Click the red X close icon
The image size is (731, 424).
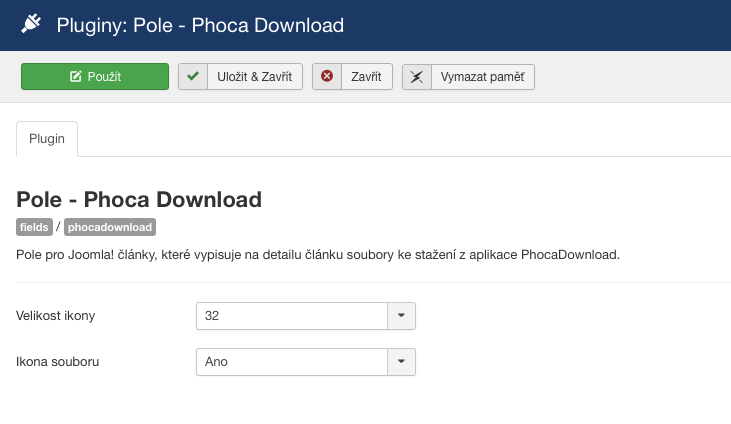(x=327, y=77)
